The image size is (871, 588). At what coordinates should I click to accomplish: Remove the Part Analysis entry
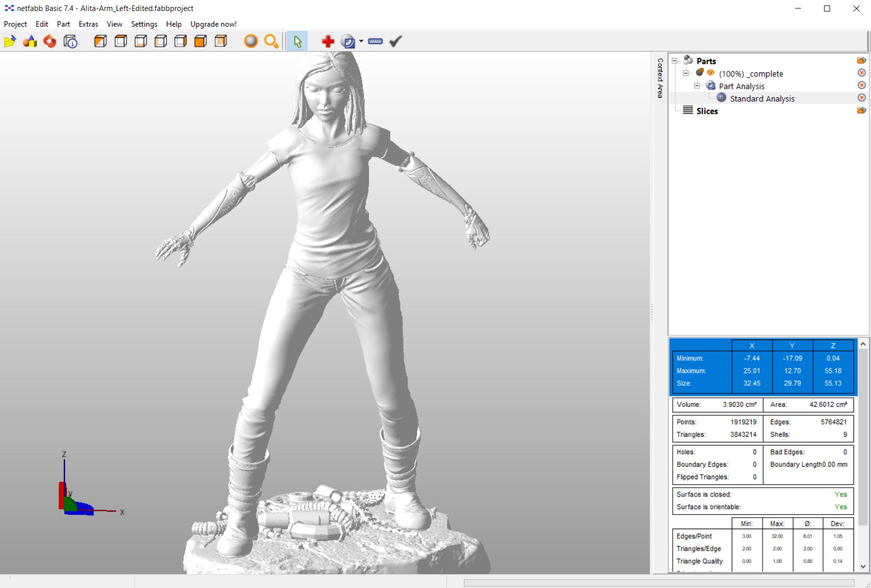862,85
